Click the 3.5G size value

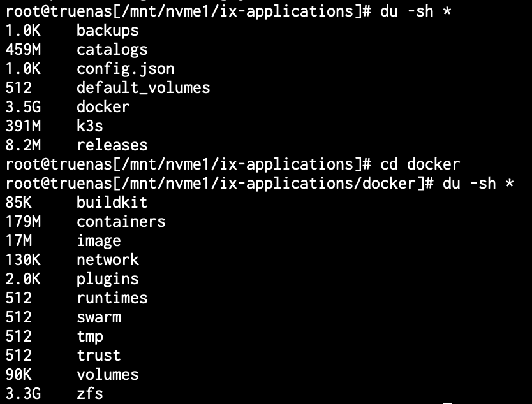(x=23, y=107)
